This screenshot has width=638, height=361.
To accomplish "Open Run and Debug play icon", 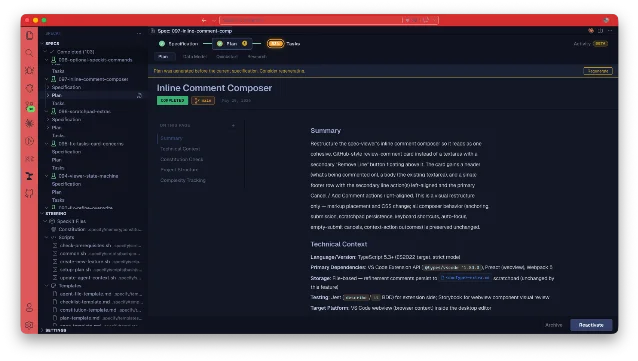I will pos(29,141).
